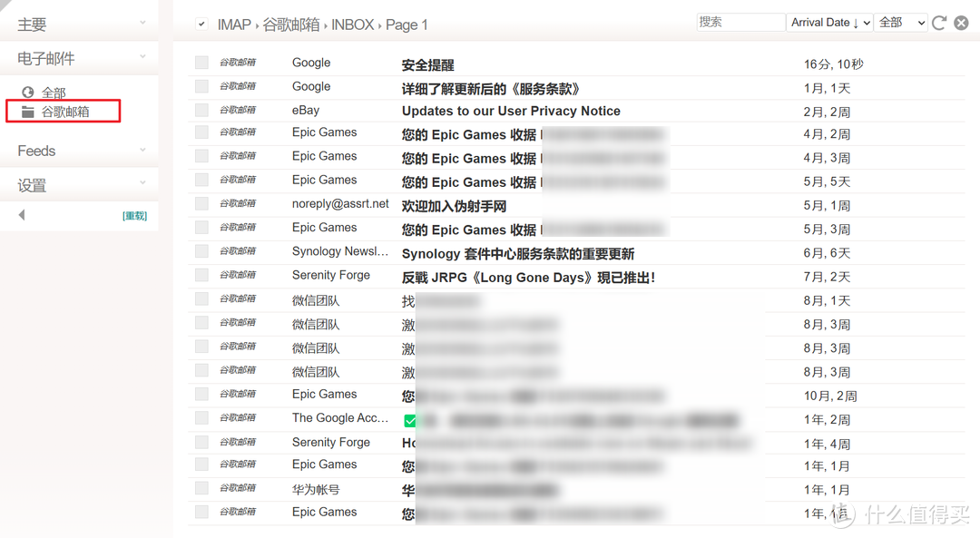The height and width of the screenshot is (538, 980).
Task: Open Synology 套件中心服务条款的重要更新 email
Action: click(x=518, y=254)
